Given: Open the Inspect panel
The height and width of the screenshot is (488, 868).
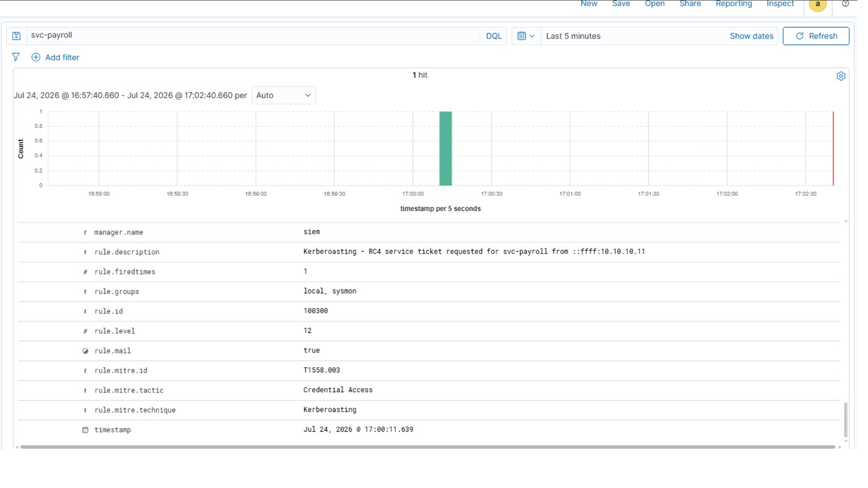Looking at the screenshot, I should 780,4.
